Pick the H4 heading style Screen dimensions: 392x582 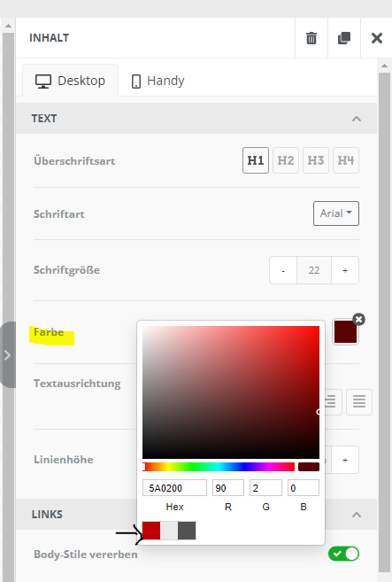coord(346,160)
